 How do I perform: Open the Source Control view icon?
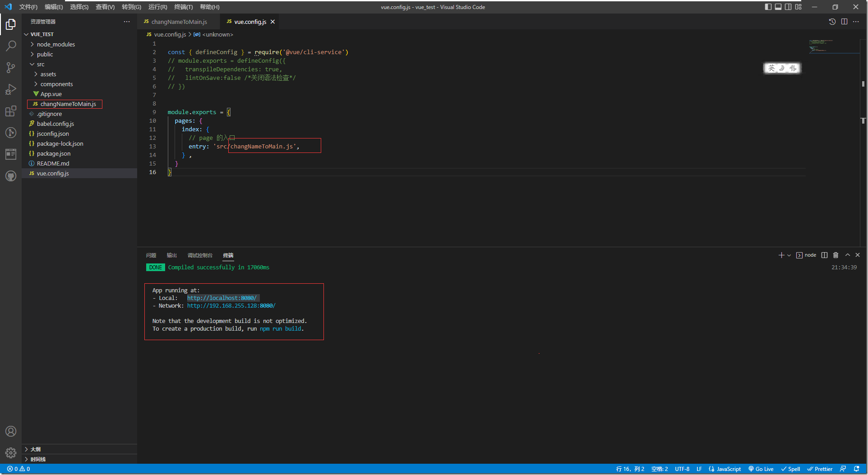coord(11,67)
